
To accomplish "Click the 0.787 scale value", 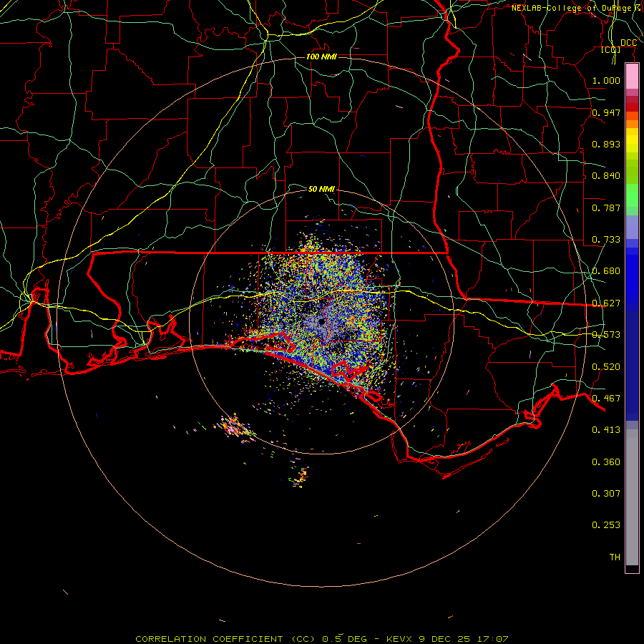I will 606,208.
